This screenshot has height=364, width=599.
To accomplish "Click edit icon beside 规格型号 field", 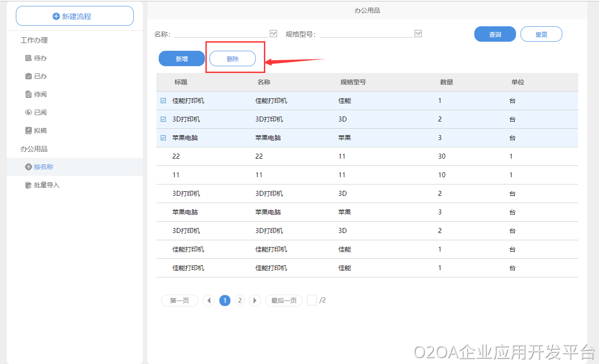I will click(418, 34).
